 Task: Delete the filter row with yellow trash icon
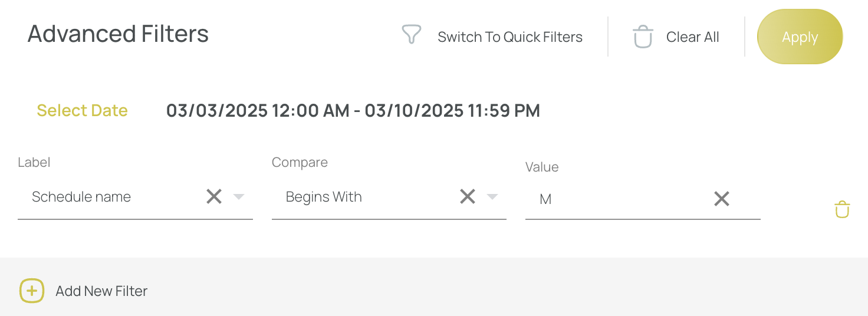842,209
